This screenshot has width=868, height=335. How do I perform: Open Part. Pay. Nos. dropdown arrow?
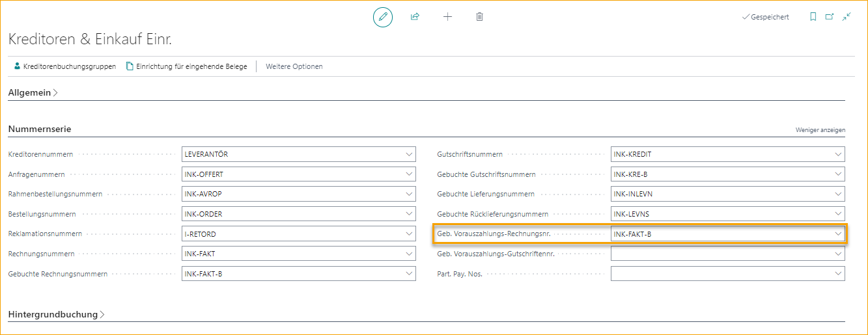tap(838, 274)
